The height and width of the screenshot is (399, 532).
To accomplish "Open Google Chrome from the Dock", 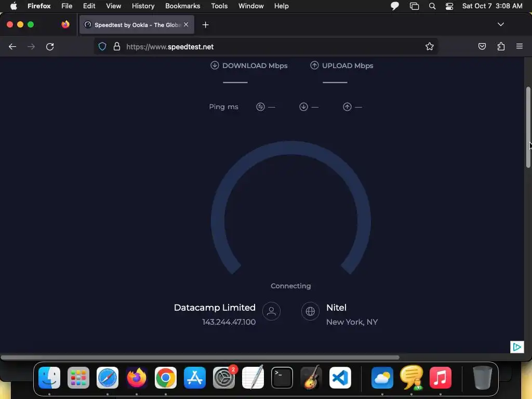I will point(166,378).
